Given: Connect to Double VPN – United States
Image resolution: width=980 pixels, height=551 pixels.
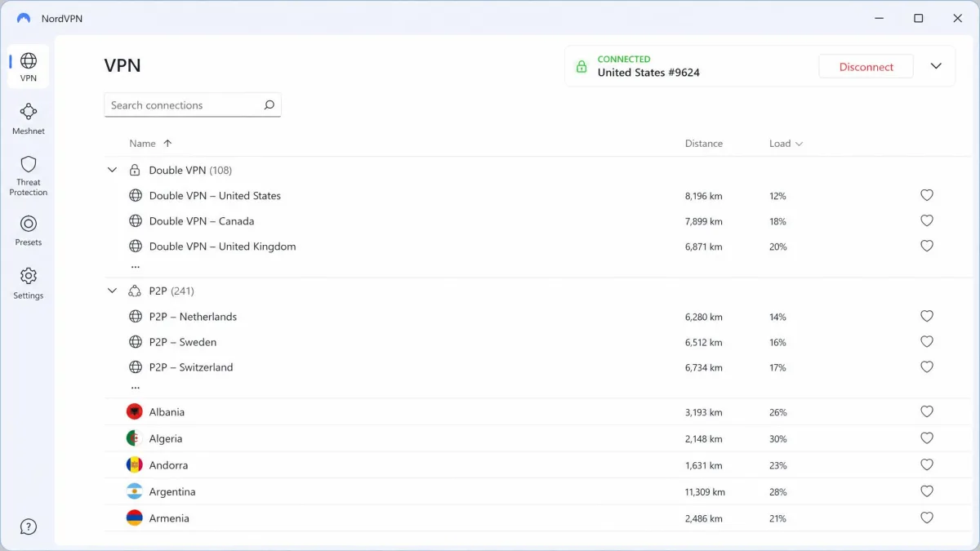Looking at the screenshot, I should click(x=215, y=195).
